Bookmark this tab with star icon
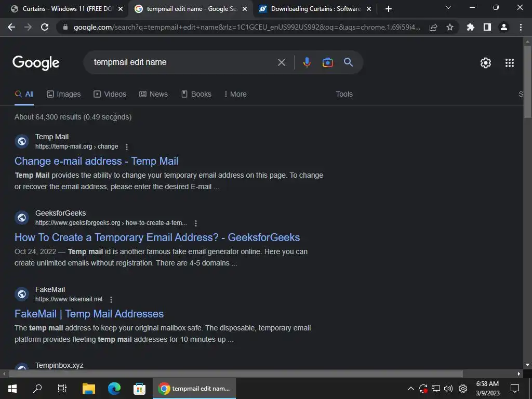The height and width of the screenshot is (399, 532). pos(450,27)
